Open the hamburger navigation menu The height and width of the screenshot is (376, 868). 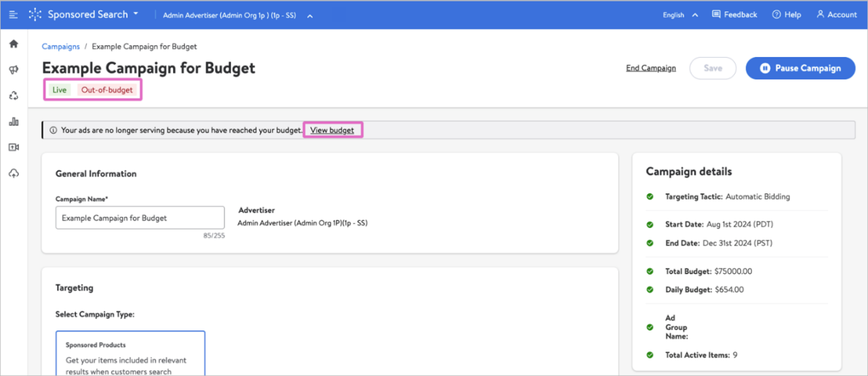(13, 15)
